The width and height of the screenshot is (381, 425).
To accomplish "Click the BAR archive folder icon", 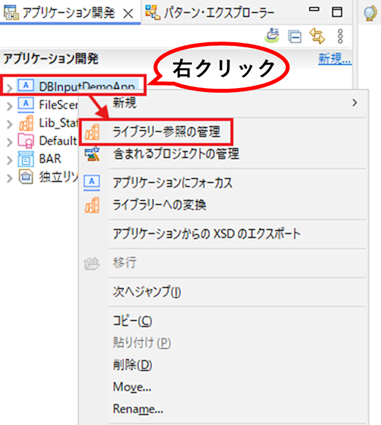I will (26, 159).
